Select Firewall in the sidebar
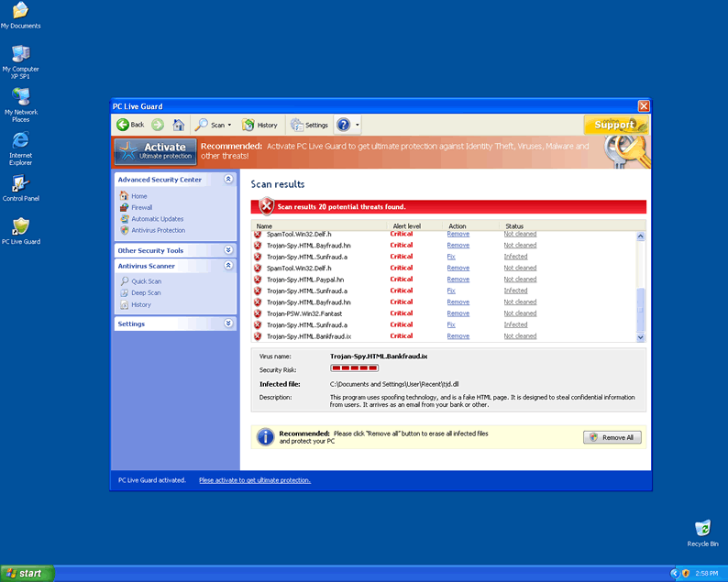This screenshot has width=728, height=582. 141,208
